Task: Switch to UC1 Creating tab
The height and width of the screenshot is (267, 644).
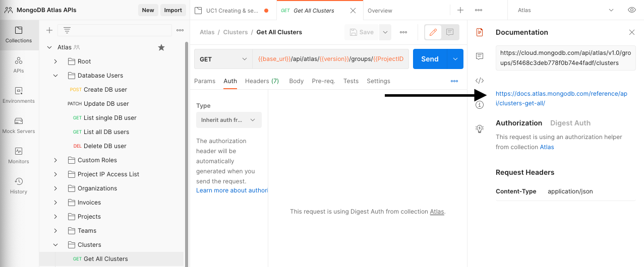Action: tap(233, 11)
